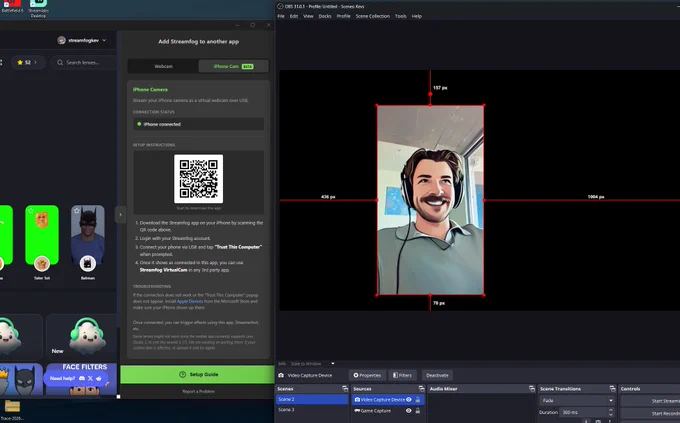Collapse the side panel with chevron arrow
This screenshot has width=680, height=423.
coord(121,214)
